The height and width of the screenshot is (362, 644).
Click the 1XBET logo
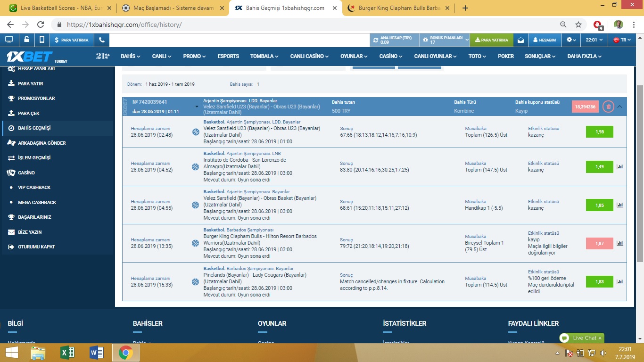pyautogui.click(x=29, y=56)
